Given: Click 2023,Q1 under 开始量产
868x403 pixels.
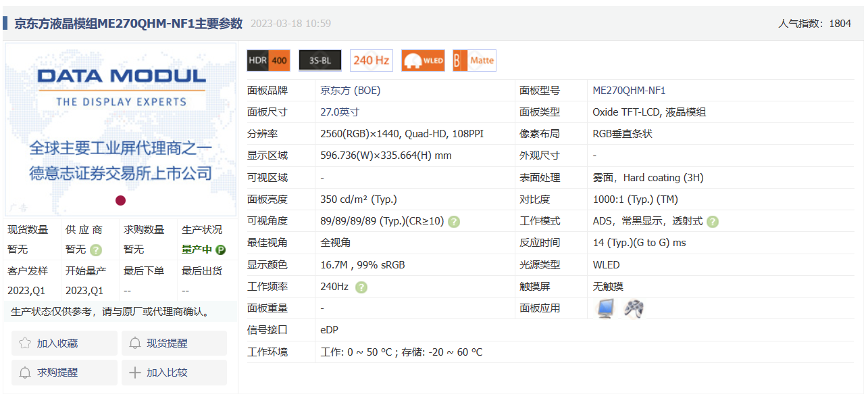Looking at the screenshot, I should click(84, 291).
